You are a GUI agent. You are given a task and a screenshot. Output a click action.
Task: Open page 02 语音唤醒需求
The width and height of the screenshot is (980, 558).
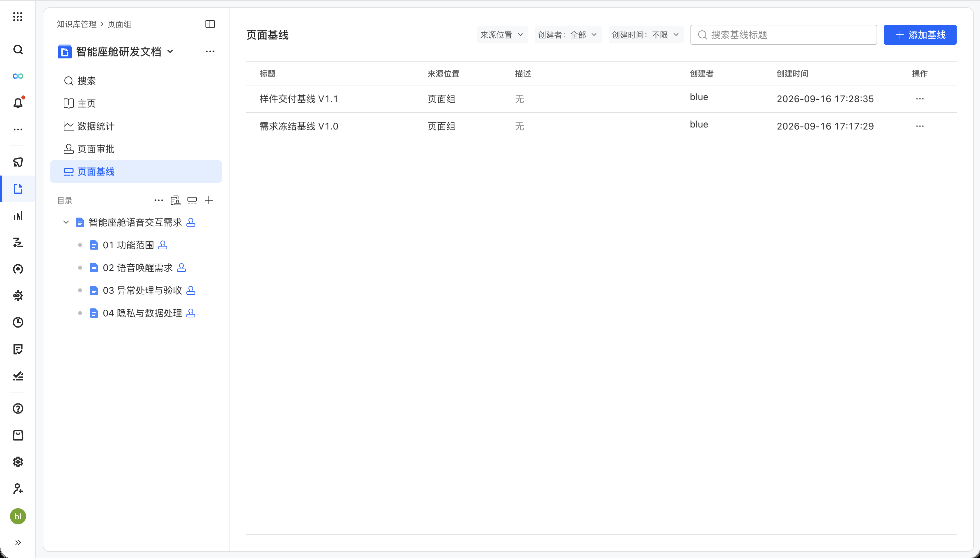138,268
